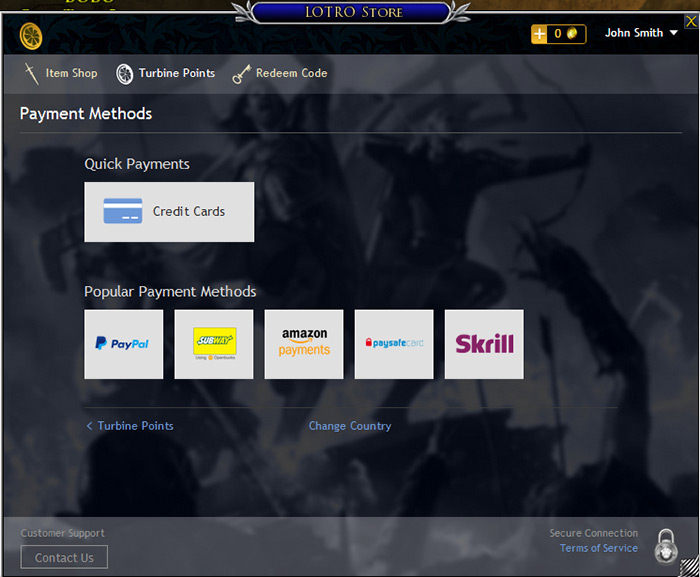Select Skrill payment method

pos(484,344)
